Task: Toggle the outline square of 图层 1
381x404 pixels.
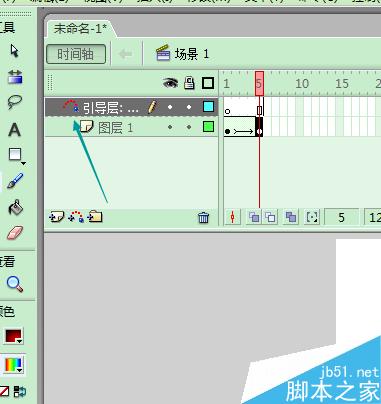Action: (208, 127)
